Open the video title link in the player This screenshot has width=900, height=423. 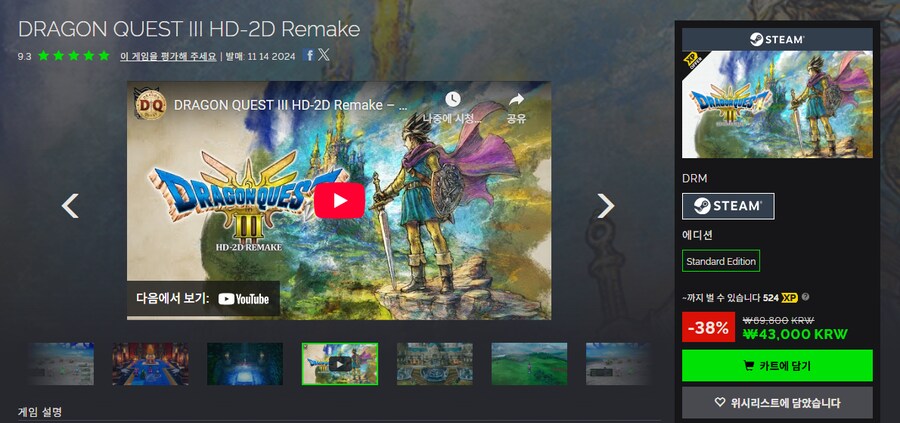[290, 105]
